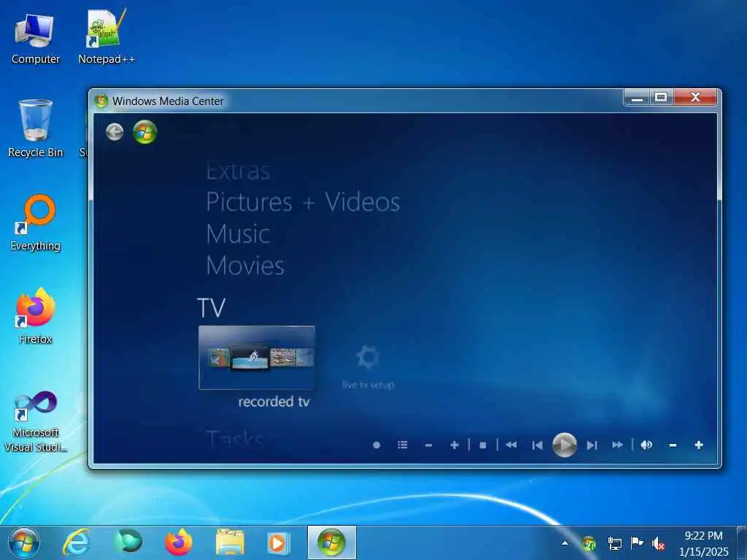Viewport: 747px width, 560px height.
Task: Open the Tasks menu category
Action: point(234,438)
